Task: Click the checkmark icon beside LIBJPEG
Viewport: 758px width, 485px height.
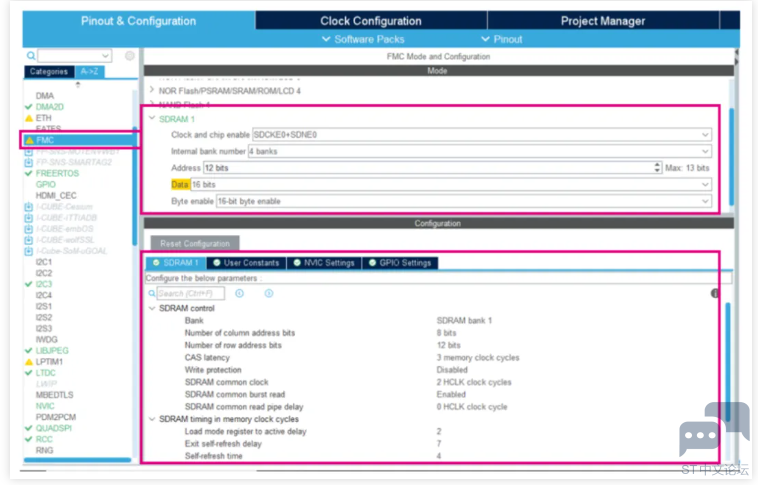Action: [29, 351]
